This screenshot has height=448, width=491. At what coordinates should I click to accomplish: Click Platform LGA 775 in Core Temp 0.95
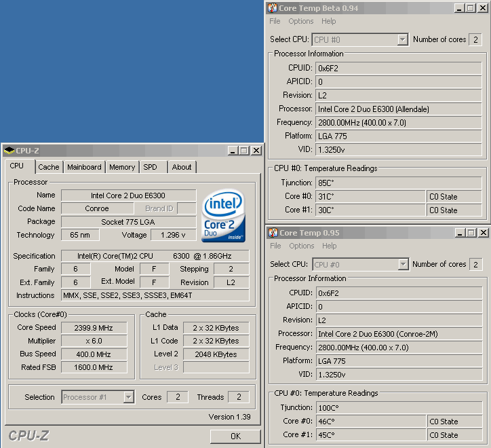(399, 361)
